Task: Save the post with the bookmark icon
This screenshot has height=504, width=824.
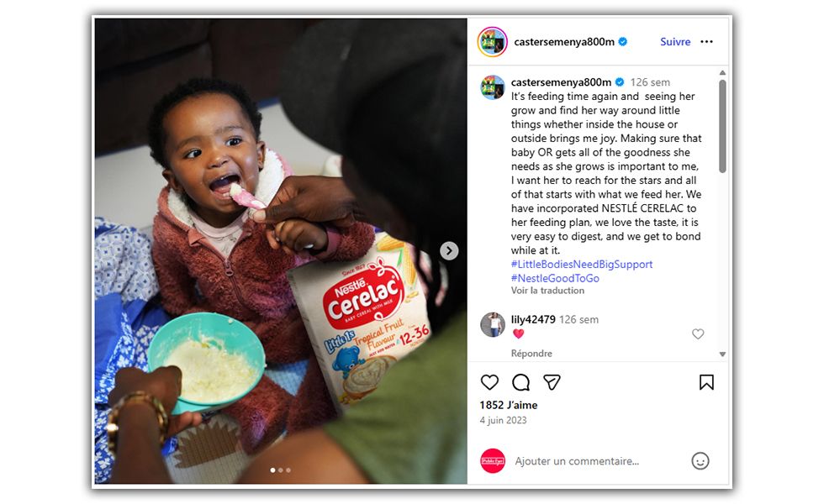Action: [x=706, y=382]
